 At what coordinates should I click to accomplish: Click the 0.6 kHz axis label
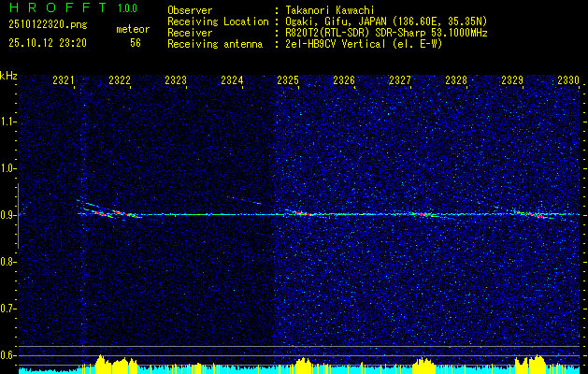[x=7, y=355]
